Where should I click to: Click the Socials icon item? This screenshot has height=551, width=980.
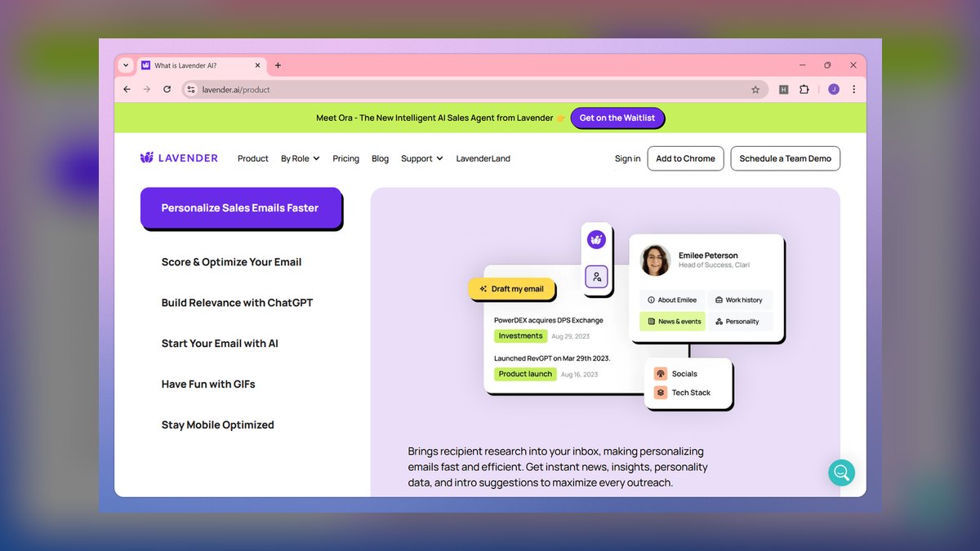point(661,374)
